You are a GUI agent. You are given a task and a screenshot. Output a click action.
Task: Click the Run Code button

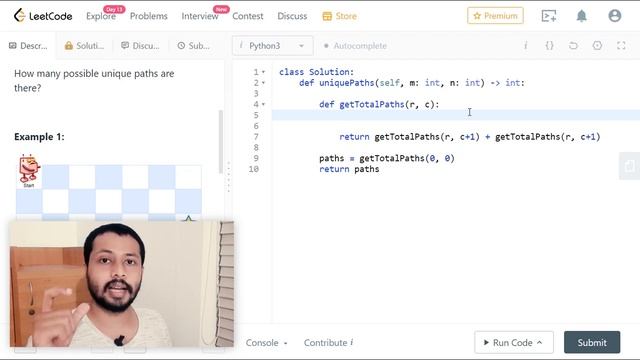pos(513,342)
